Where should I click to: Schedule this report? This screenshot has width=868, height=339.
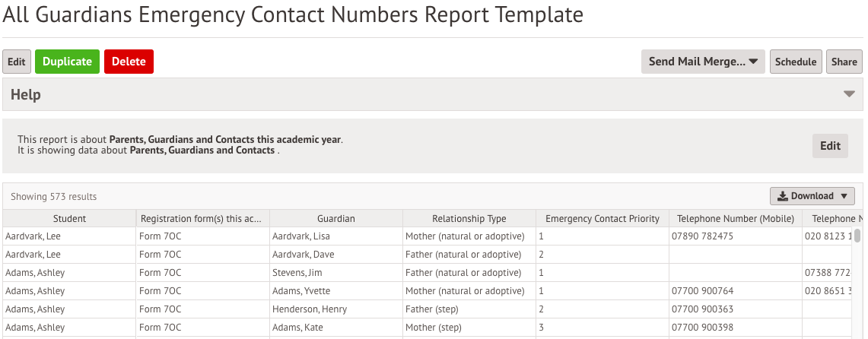click(x=796, y=62)
